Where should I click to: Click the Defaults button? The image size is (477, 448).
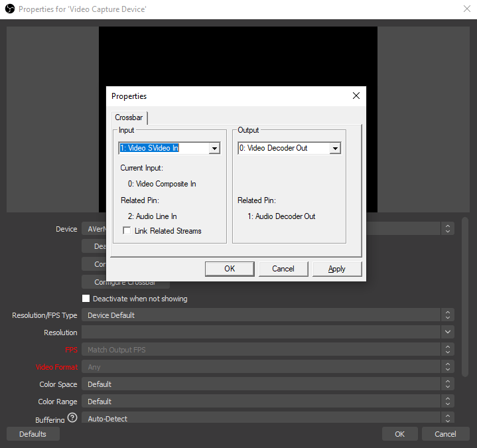tap(33, 434)
